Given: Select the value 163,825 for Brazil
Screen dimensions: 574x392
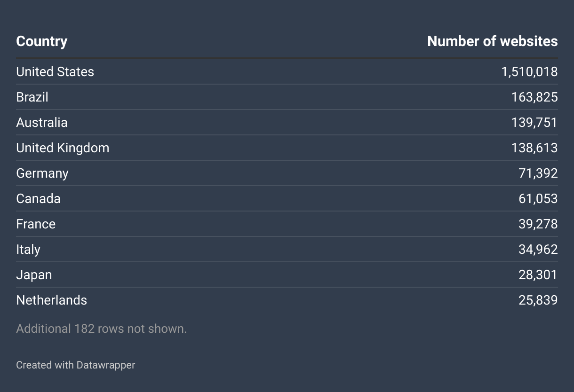Looking at the screenshot, I should click(x=534, y=97).
